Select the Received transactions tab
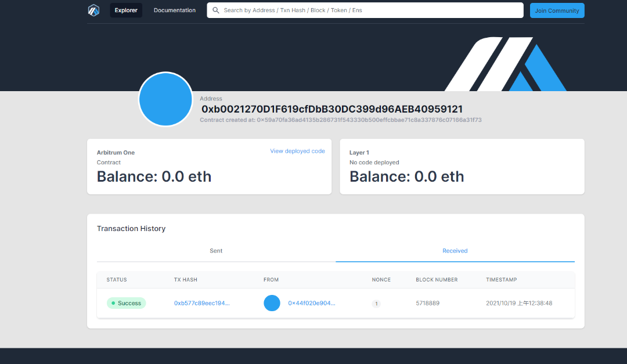The image size is (627, 364). click(x=455, y=251)
